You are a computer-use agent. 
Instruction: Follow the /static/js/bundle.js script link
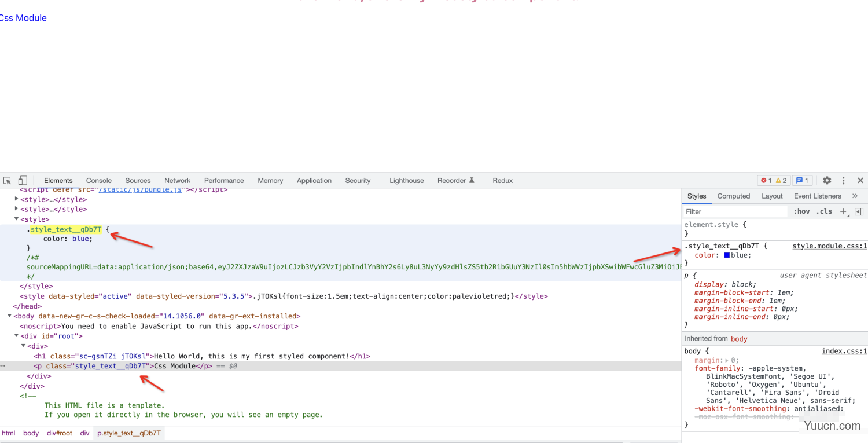click(141, 190)
